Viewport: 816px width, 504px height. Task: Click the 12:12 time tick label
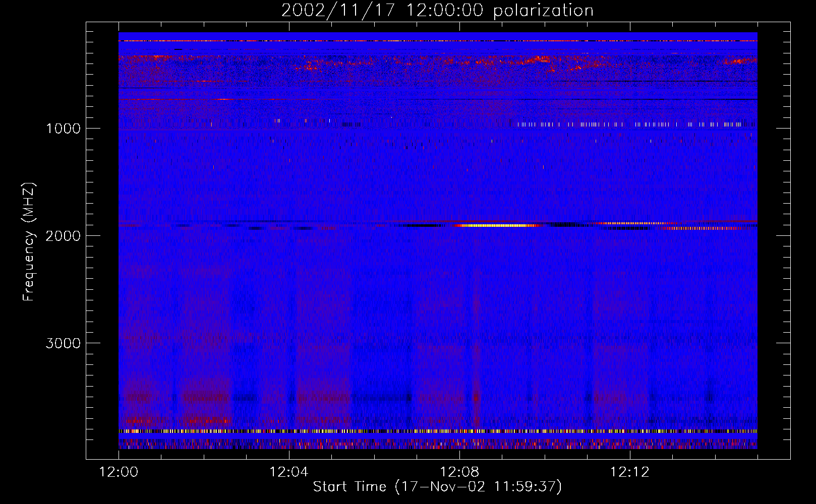[630, 472]
